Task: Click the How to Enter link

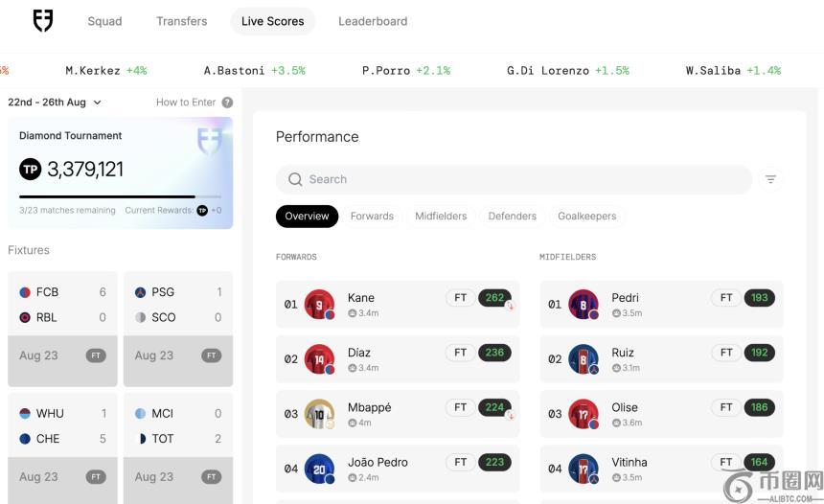Action: (x=186, y=103)
